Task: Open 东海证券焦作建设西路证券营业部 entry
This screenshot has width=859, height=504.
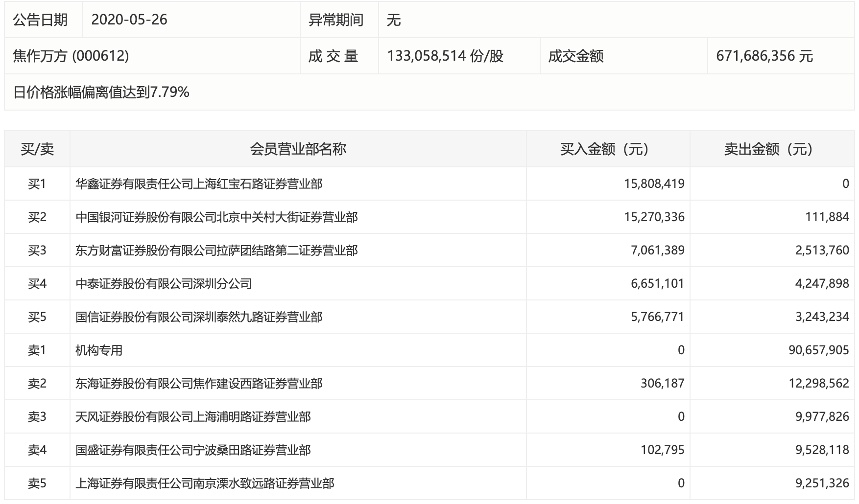Action: click(x=199, y=384)
